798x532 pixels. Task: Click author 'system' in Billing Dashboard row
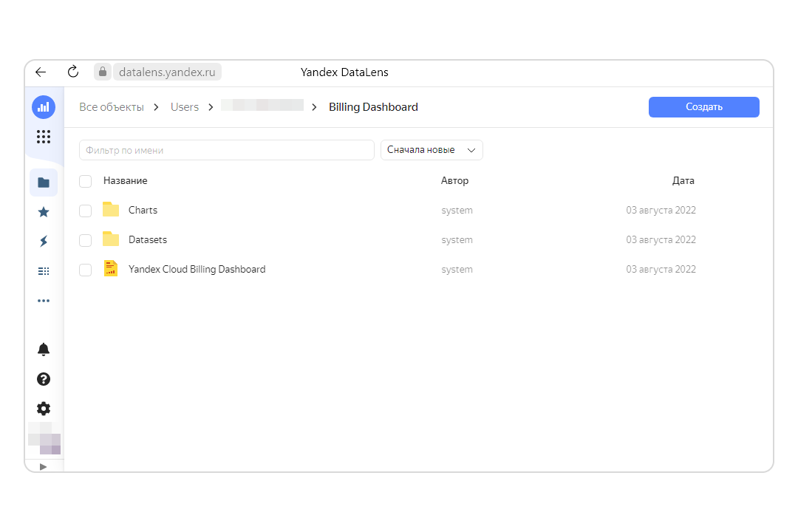pyautogui.click(x=457, y=269)
